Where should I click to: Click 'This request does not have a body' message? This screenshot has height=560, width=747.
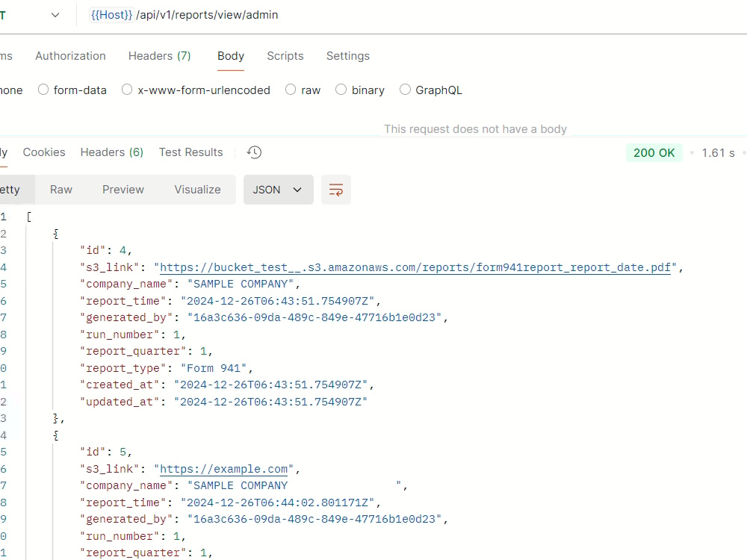475,129
